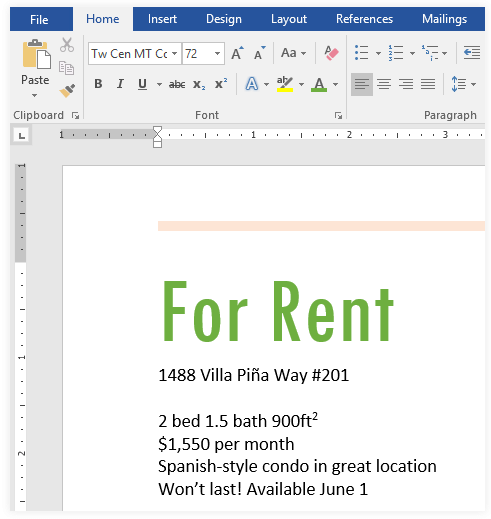This screenshot has width=491, height=519.
Task: Apply green font color
Action: click(319, 84)
